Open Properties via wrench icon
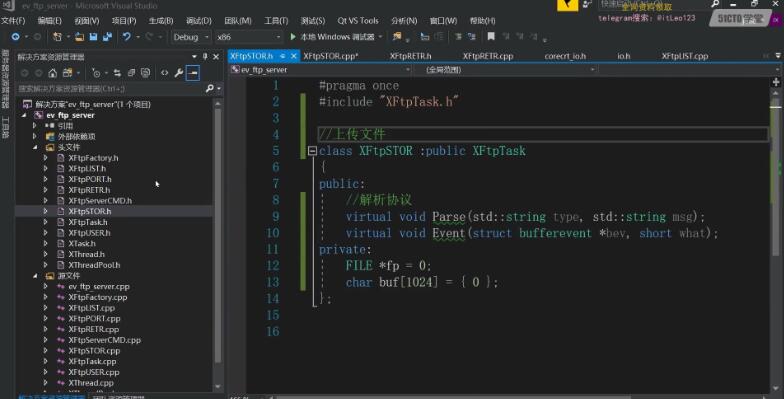This screenshot has height=399, width=784. (178, 73)
